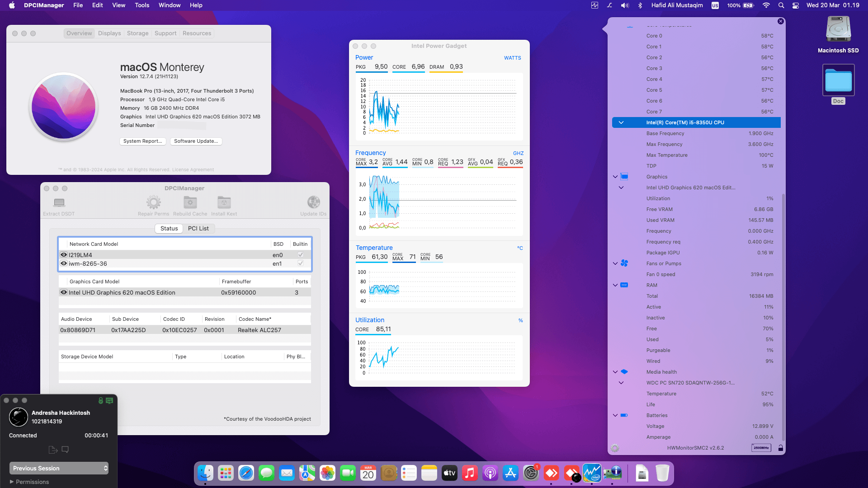Open System Preferences from the Dock

pos(531,473)
